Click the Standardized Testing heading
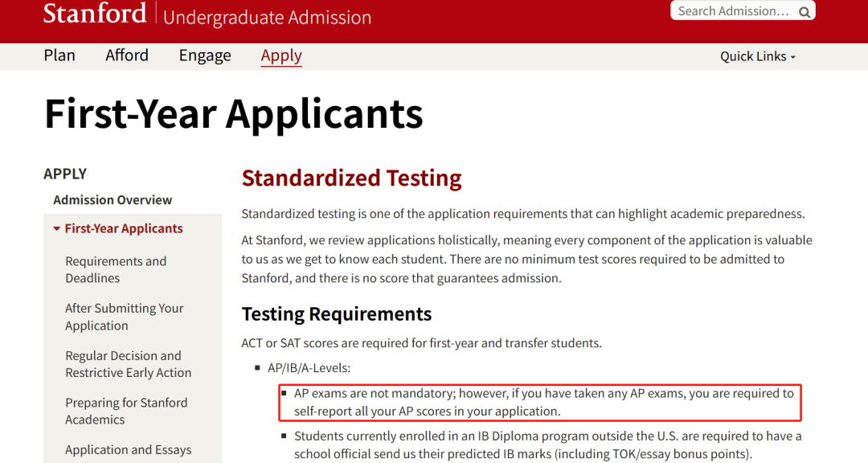This screenshot has height=463, width=868. tap(352, 178)
